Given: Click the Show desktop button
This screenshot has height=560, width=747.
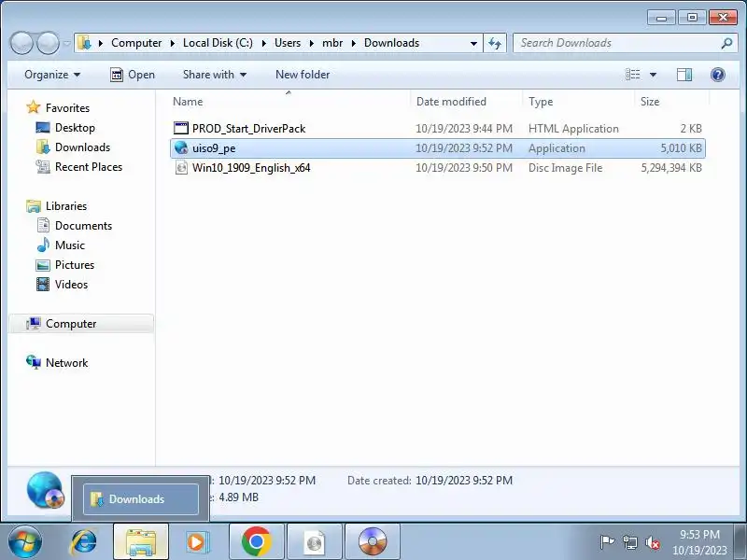Looking at the screenshot, I should click(x=741, y=542).
